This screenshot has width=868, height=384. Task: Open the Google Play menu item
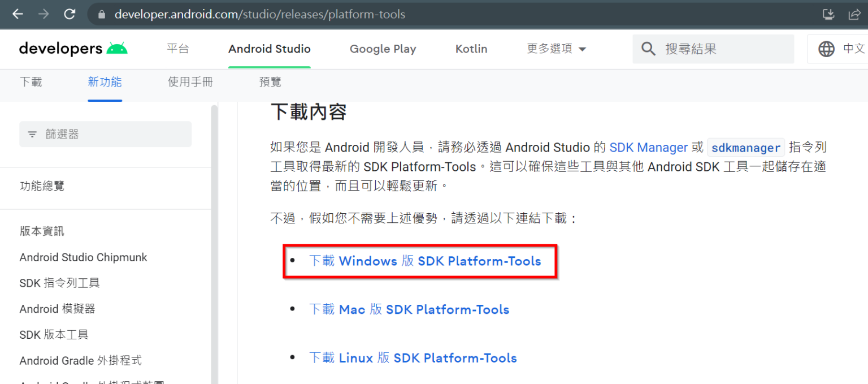pos(383,49)
